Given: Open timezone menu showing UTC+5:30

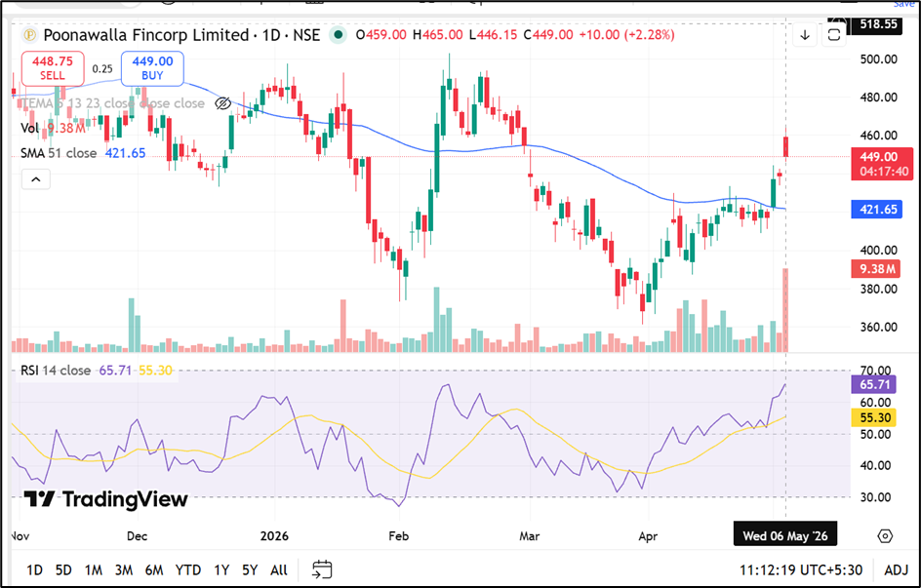Looking at the screenshot, I should pyautogui.click(x=801, y=569).
